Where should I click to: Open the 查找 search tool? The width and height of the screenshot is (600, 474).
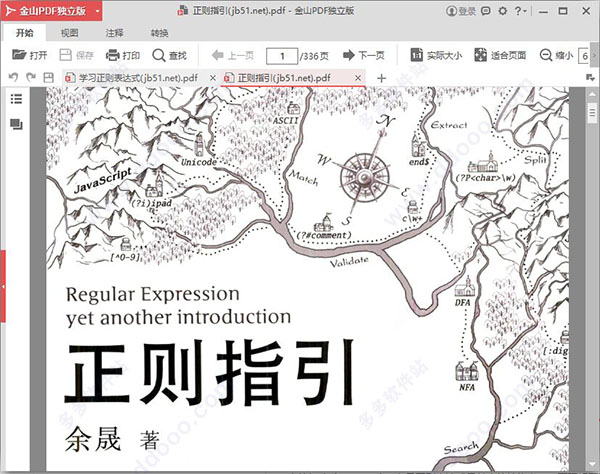pos(170,55)
